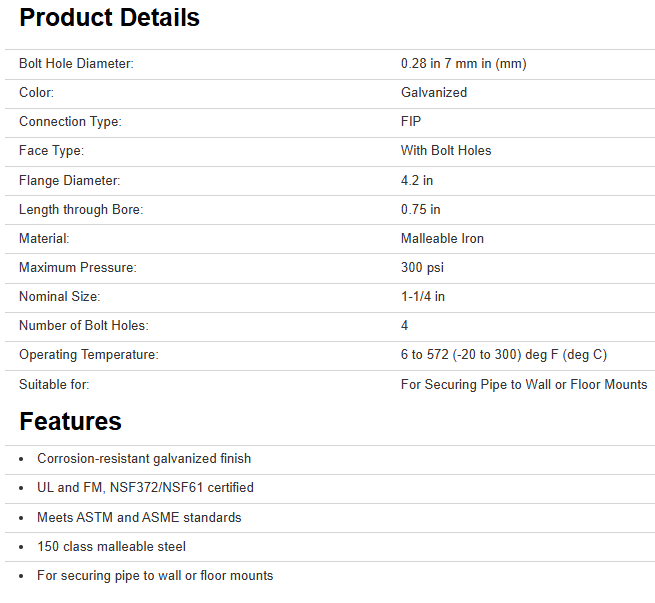Image resolution: width=655 pixels, height=603 pixels.
Task: Select the Connection Type label
Action: click(70, 122)
